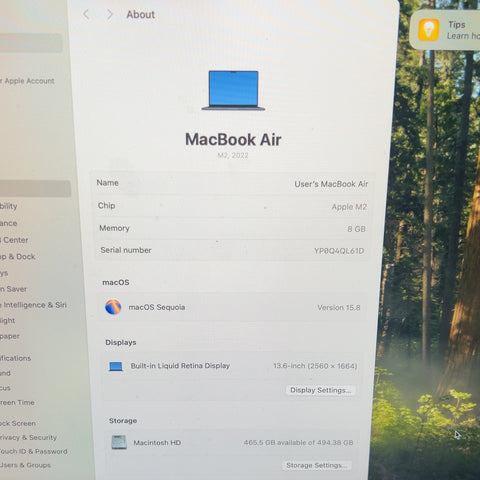Viewport: 480px width, 480px height.
Task: Open Storage Settings
Action: [317, 465]
